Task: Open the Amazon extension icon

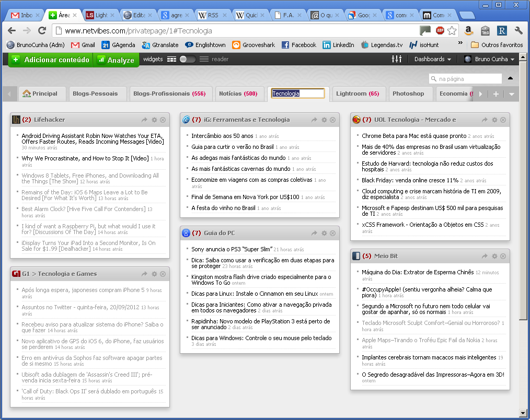Action: coord(468,31)
